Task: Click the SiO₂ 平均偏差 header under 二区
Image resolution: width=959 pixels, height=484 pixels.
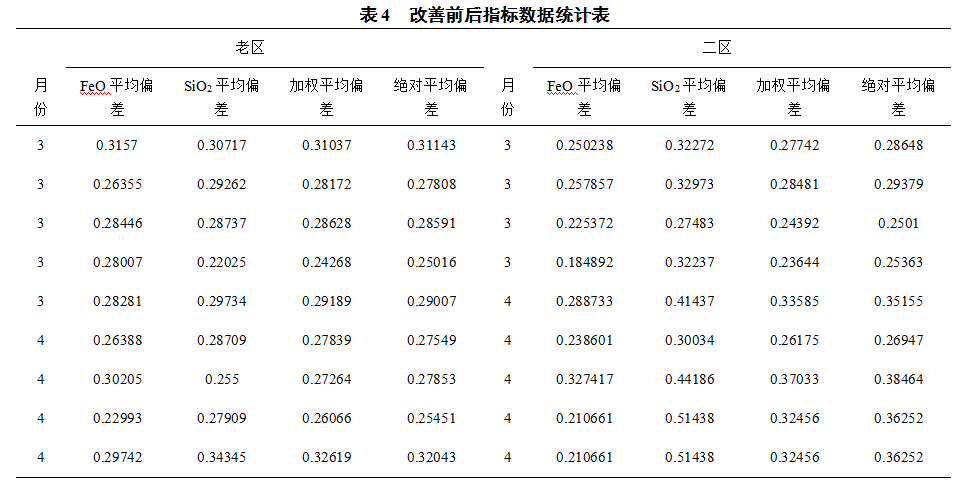Action: pyautogui.click(x=688, y=97)
